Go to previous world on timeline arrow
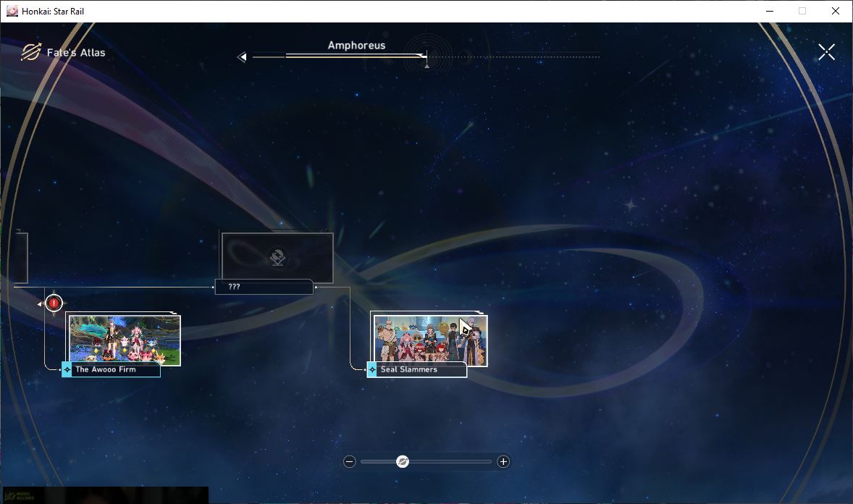Image resolution: width=853 pixels, height=504 pixels. click(x=242, y=56)
